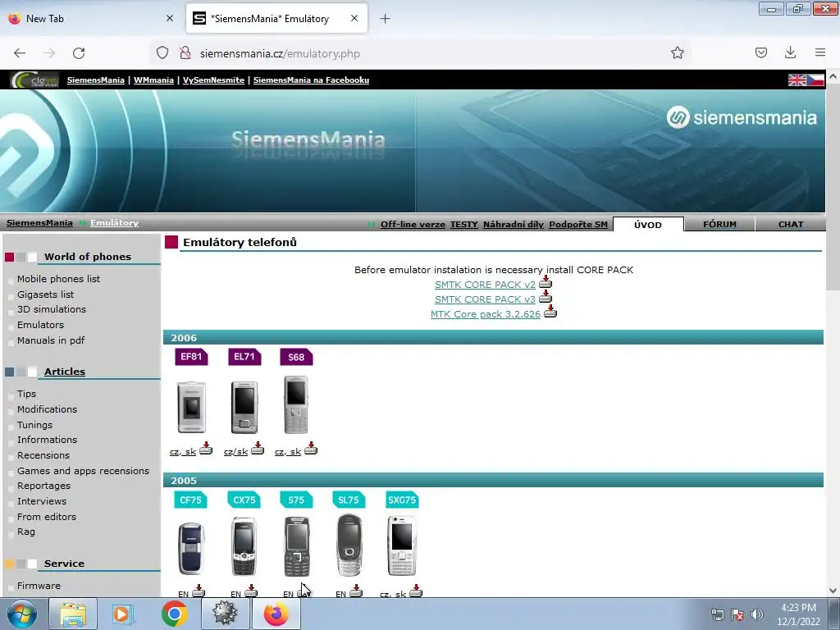Click download icon under SL75 phone
Image resolution: width=840 pixels, height=630 pixels.
coord(356,591)
